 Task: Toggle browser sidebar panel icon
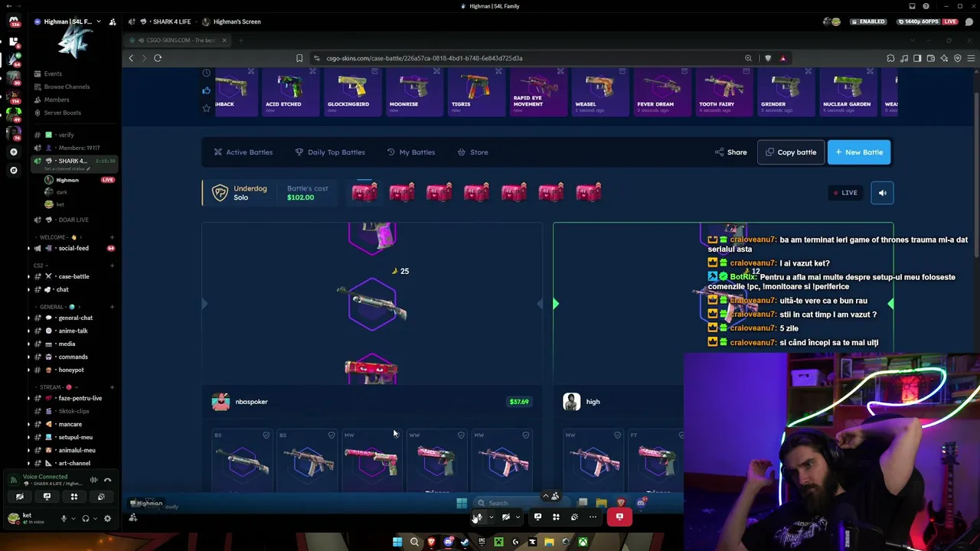click(x=917, y=58)
